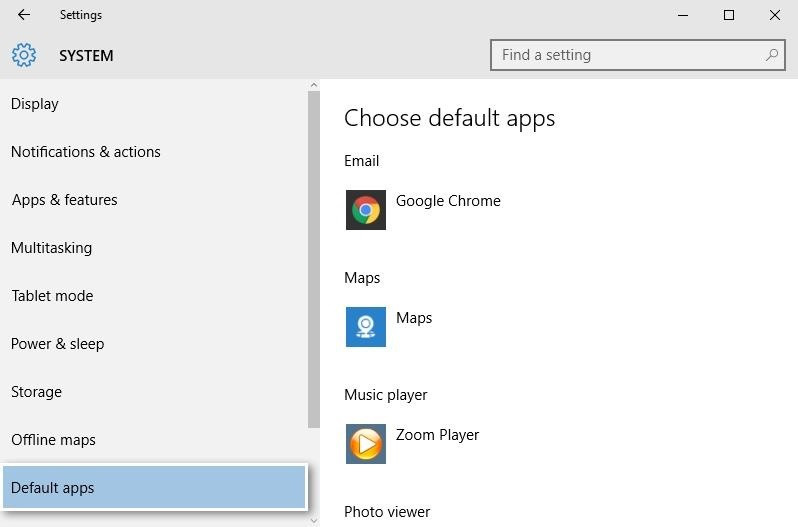Open Apps & features section

65,200
